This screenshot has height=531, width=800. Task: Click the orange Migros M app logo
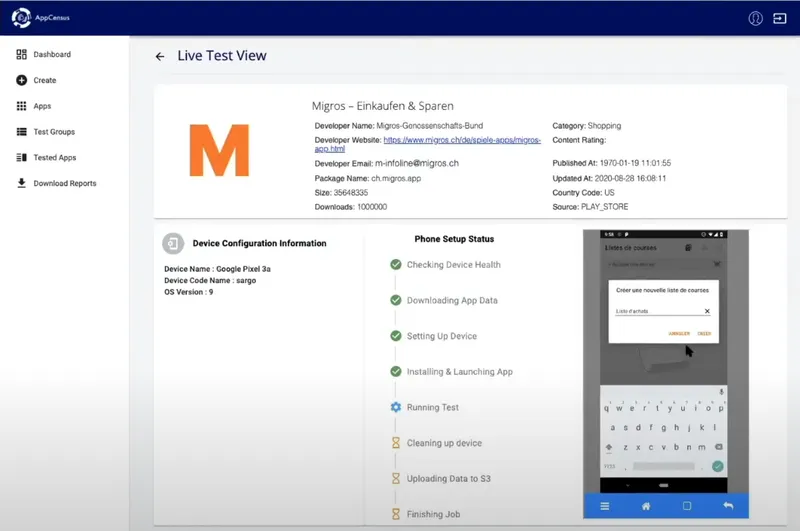(219, 150)
